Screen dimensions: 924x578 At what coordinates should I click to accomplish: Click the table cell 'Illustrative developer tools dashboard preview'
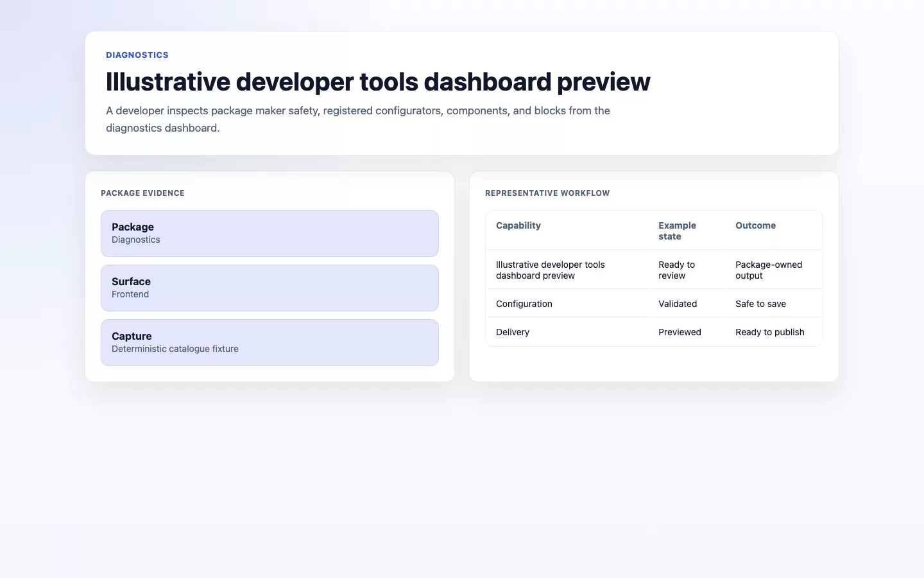551,270
